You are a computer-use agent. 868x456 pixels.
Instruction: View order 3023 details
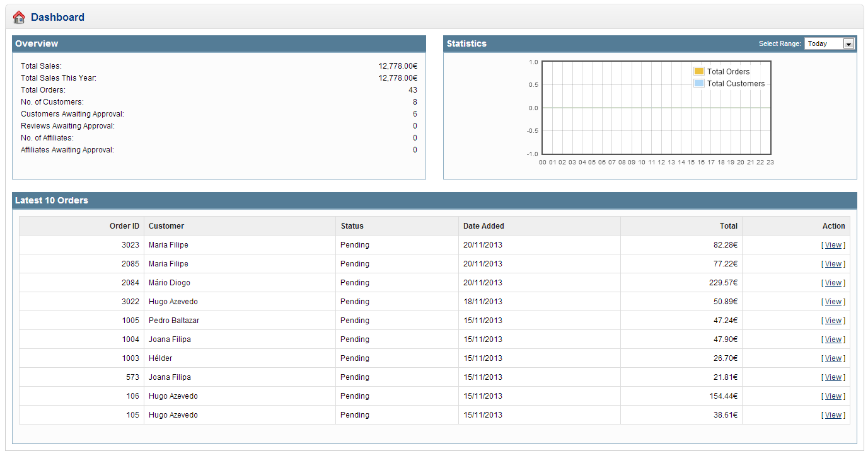click(x=833, y=245)
